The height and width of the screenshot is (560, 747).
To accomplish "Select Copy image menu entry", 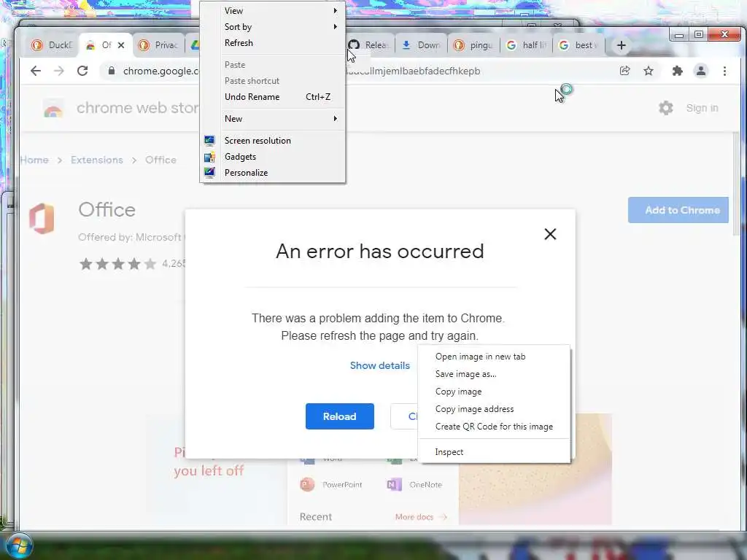I will pos(494,392).
